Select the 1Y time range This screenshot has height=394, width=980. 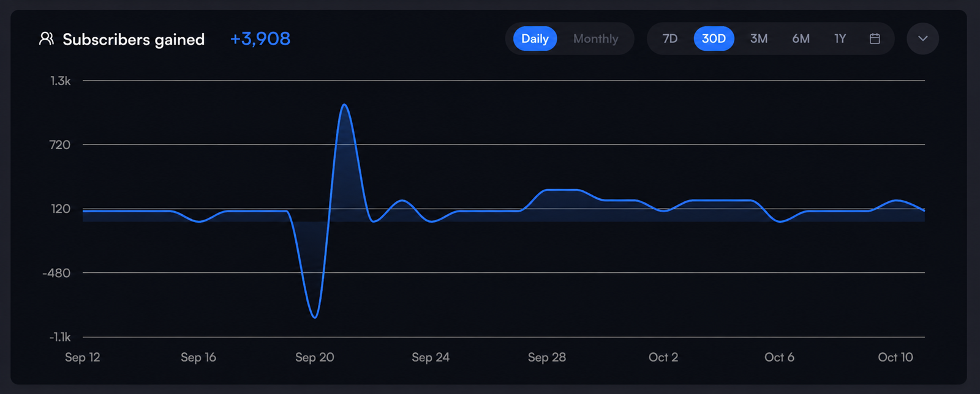(x=840, y=39)
